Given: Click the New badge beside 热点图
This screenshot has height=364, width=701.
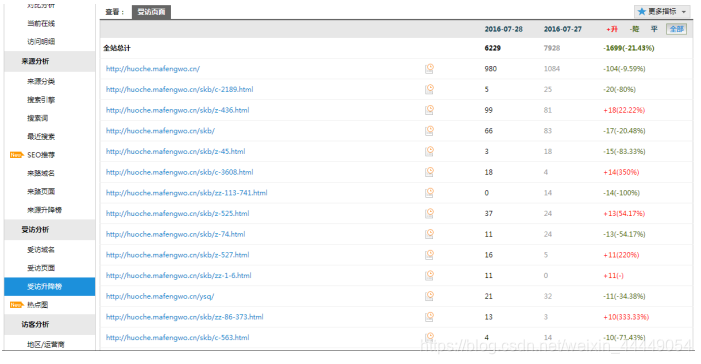Looking at the screenshot, I should click(x=16, y=305).
